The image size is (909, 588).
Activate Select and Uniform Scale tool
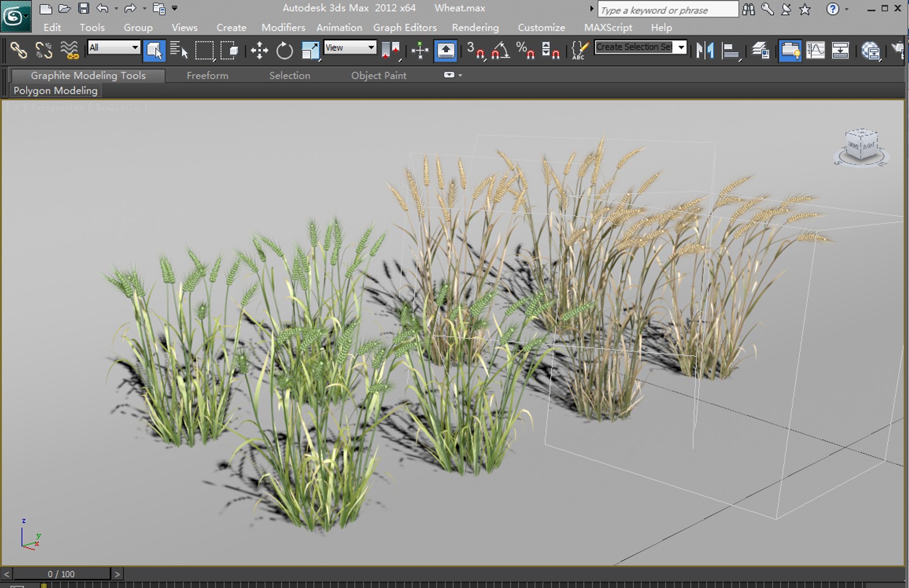(x=310, y=51)
